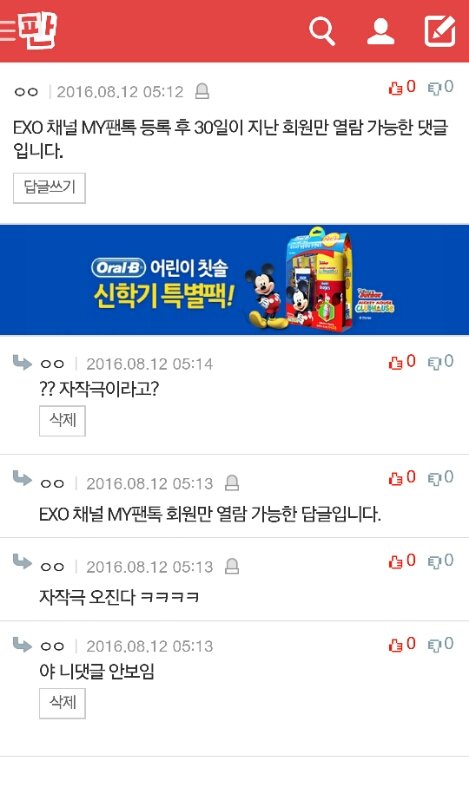Upvote the 05:12 top comment
This screenshot has width=469, height=800.
[x=402, y=87]
